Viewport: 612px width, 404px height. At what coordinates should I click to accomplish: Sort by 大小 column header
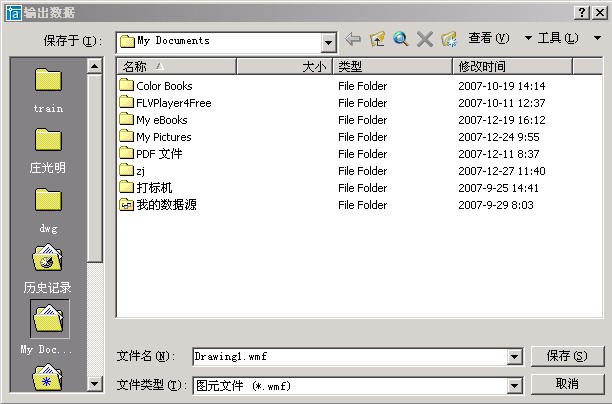tap(285, 67)
